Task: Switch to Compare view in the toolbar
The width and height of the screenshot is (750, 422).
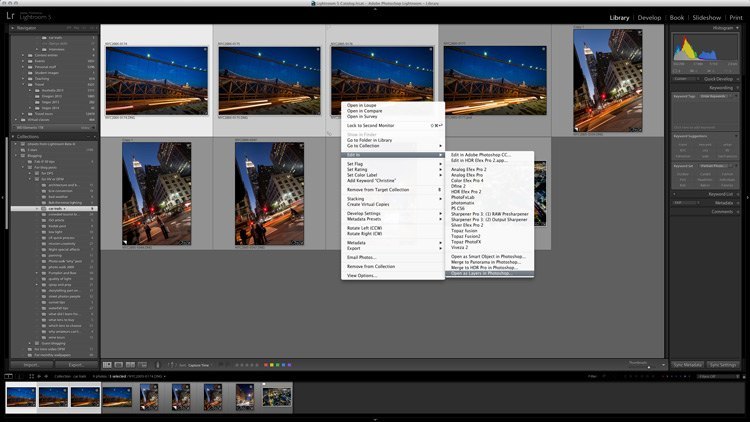Action: (130, 365)
